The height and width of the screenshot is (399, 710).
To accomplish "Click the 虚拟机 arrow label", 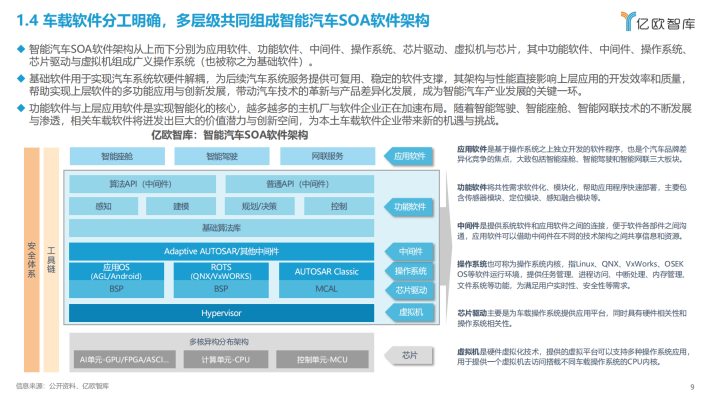I will [409, 312].
